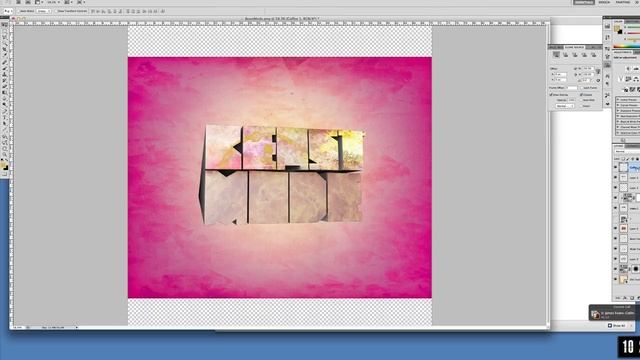Screen dimensions: 640x360
Task: Select the Lasso tool
Action: tap(4, 37)
